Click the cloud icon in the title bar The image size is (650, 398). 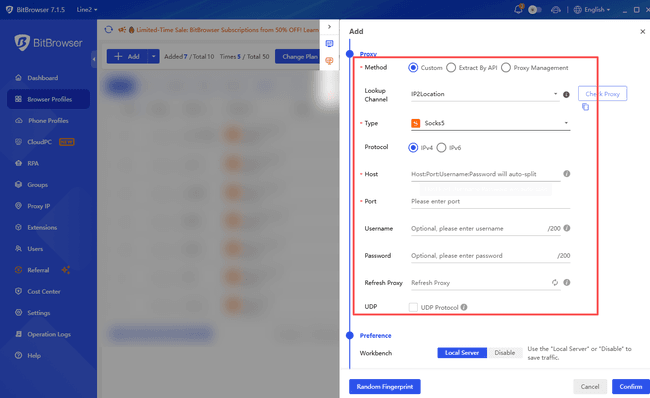(556, 10)
